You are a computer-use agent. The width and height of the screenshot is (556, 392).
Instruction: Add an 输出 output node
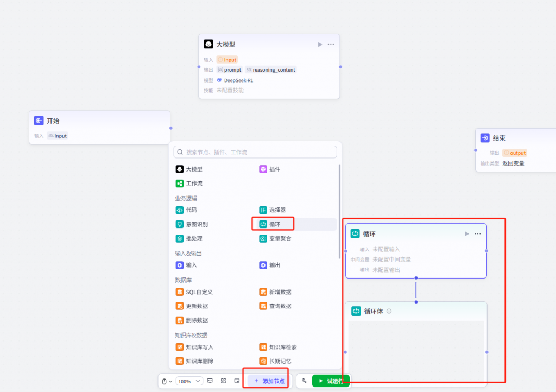pos(270,265)
